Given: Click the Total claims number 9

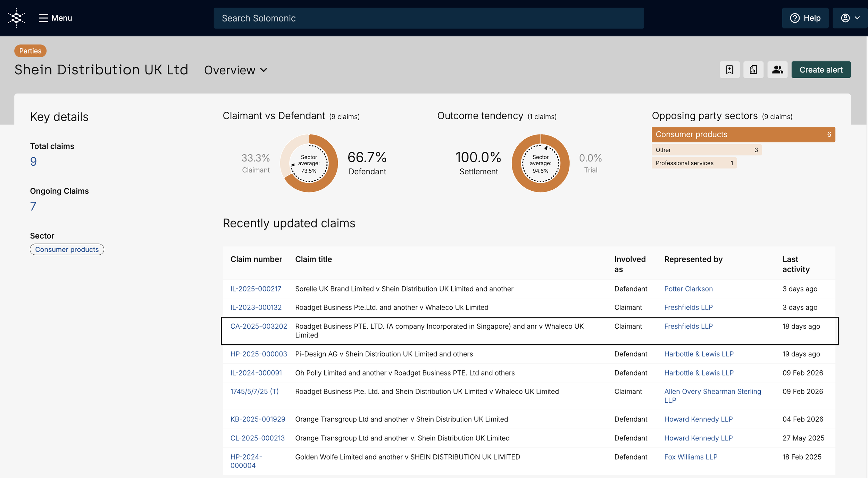Looking at the screenshot, I should point(33,162).
